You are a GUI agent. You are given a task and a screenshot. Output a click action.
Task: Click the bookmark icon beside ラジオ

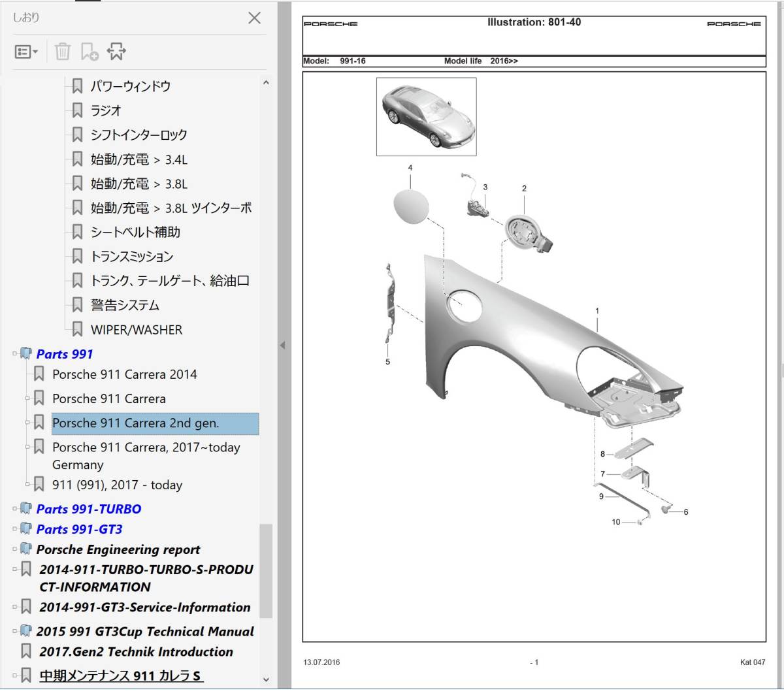point(77,110)
